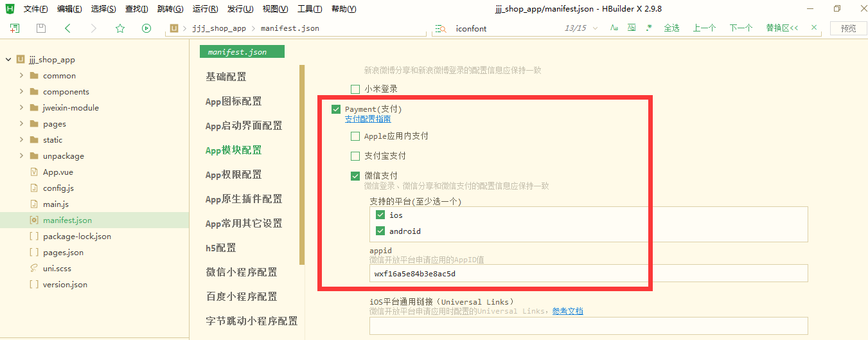Switch to 基础配置 section

226,76
